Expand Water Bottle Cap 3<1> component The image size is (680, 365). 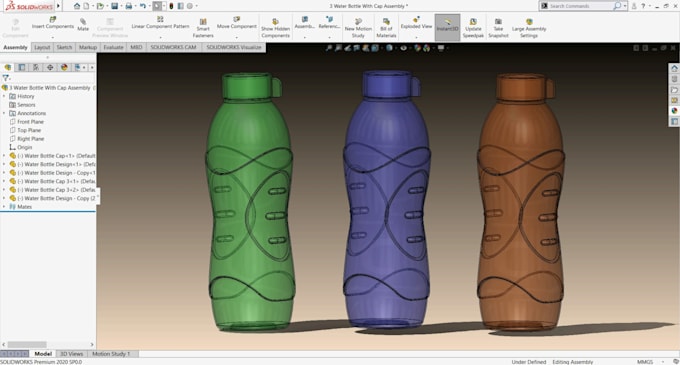coord(4,181)
